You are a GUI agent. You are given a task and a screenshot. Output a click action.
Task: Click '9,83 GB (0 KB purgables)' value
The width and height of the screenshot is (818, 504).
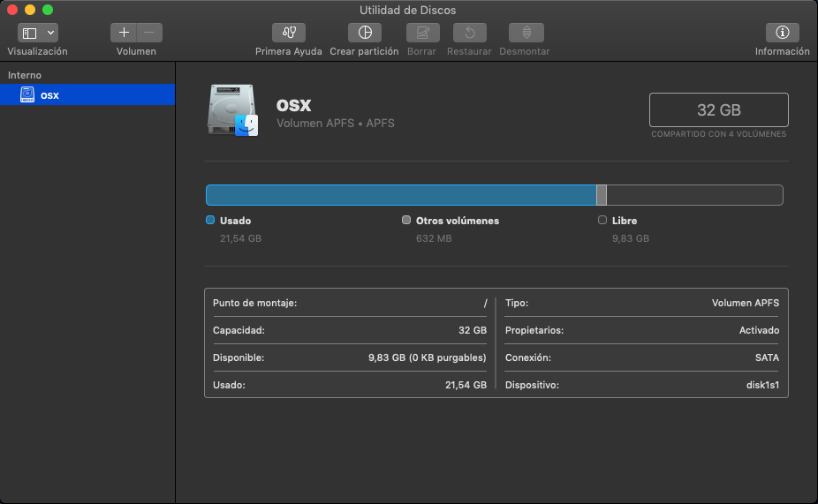click(x=428, y=357)
